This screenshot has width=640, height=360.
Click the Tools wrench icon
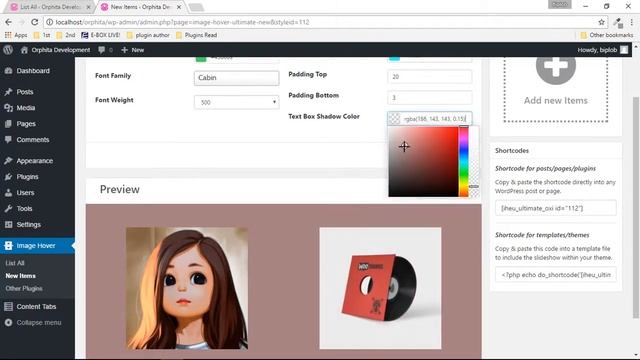click(x=8, y=209)
